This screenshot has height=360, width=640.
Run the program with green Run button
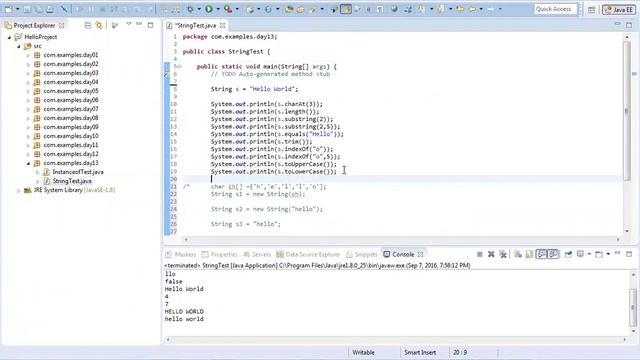pyautogui.click(x=209, y=9)
